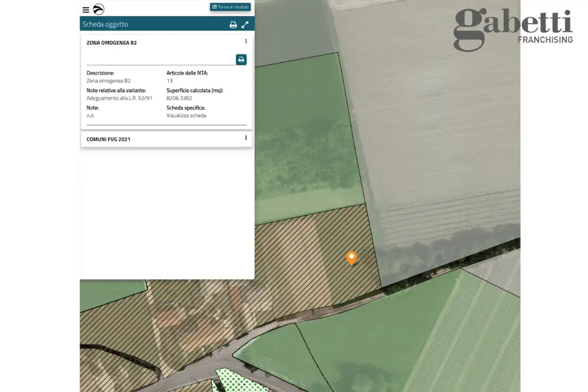Open three-dot options for COMUNI FVG 2021
This screenshot has height=392, width=588.
(246, 138)
